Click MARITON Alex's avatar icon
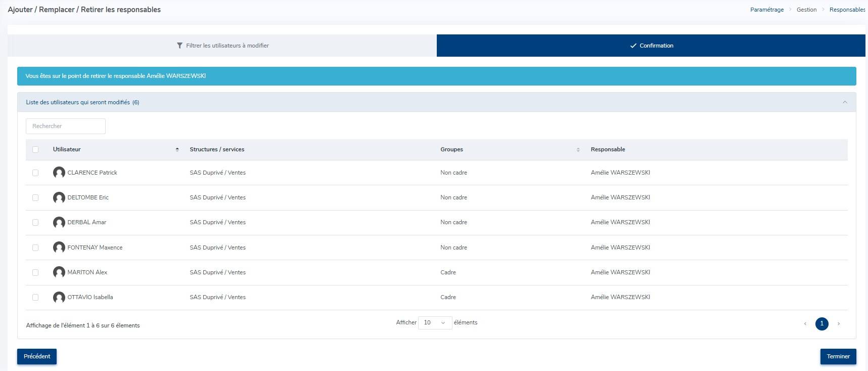Screen dimensions: 868x371 59,272
